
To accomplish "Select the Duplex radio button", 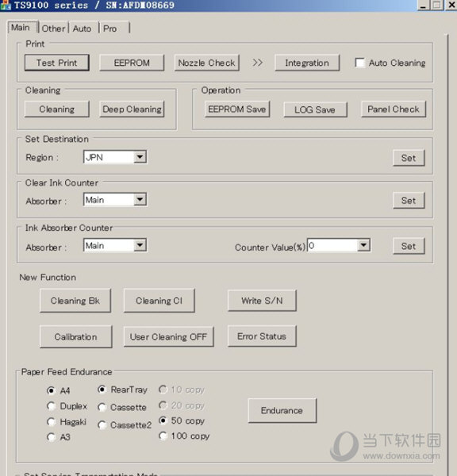I will tap(51, 406).
